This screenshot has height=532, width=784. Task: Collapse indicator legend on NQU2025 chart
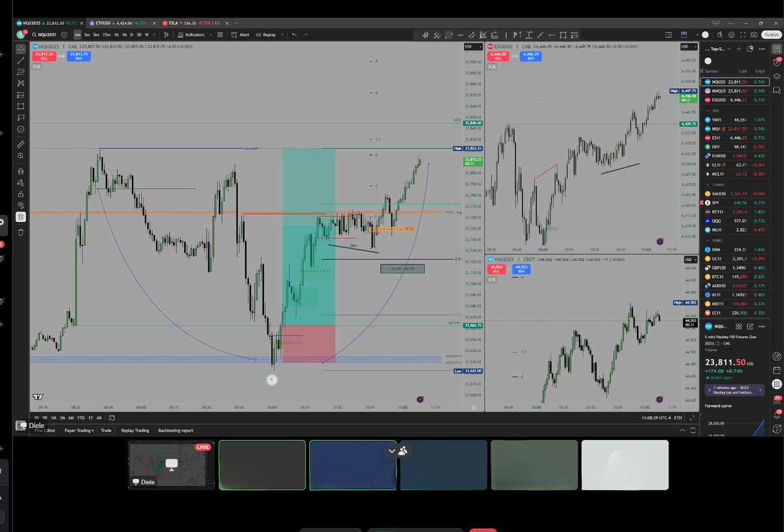click(x=38, y=67)
